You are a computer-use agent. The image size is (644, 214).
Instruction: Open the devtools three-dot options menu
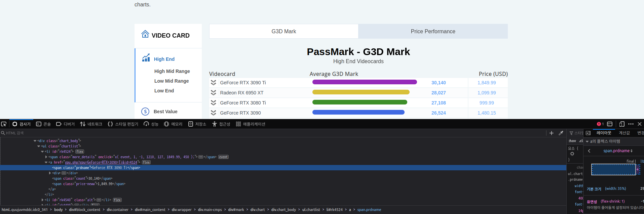coord(631,124)
